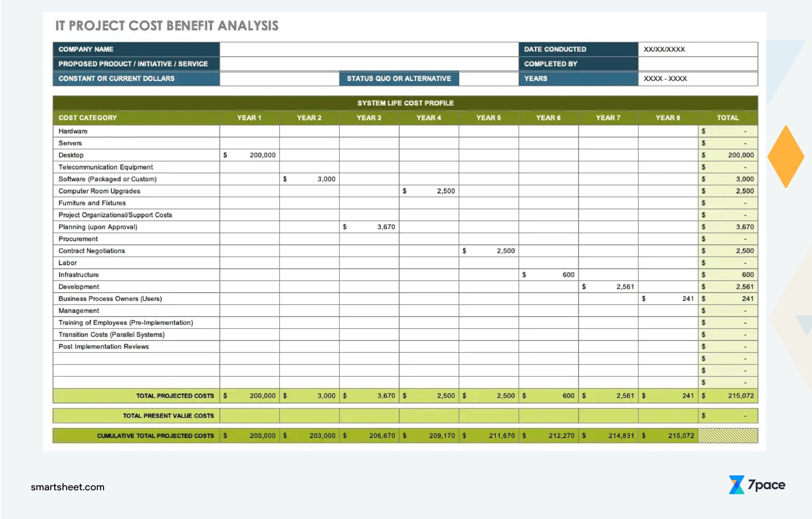812x519 pixels.
Task: Click Post Implementation Reviews label
Action: [x=103, y=347]
